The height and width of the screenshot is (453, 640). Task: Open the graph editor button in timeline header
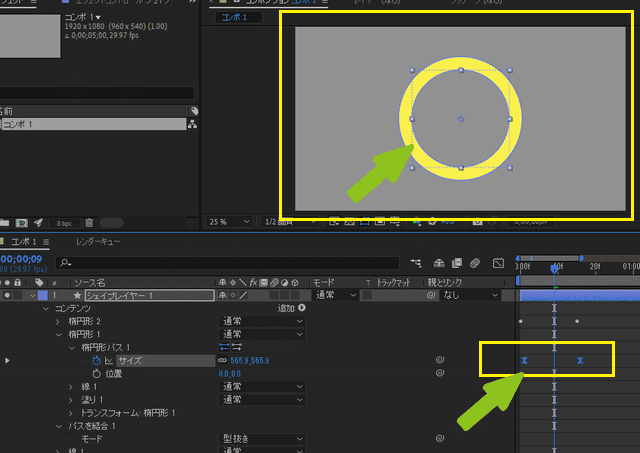tap(498, 263)
